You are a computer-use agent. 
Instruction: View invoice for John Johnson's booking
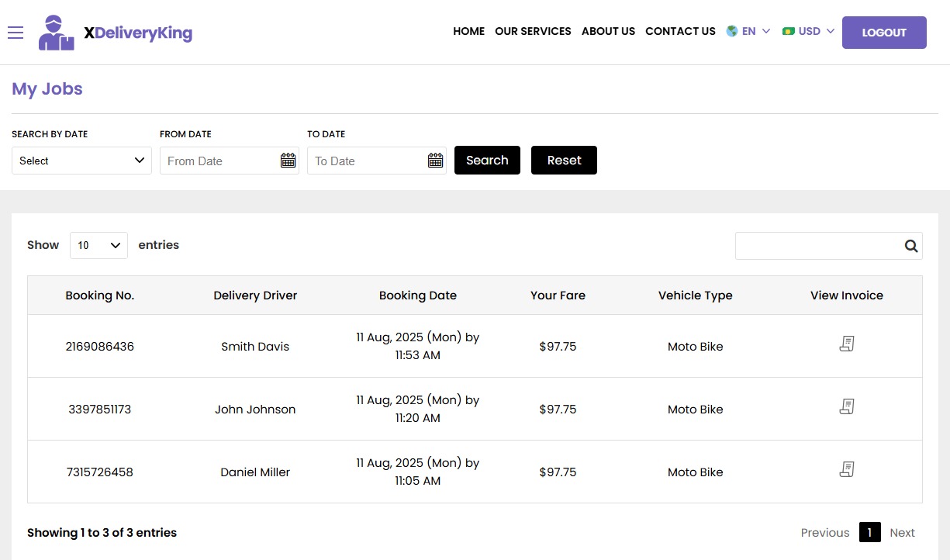[x=847, y=406]
